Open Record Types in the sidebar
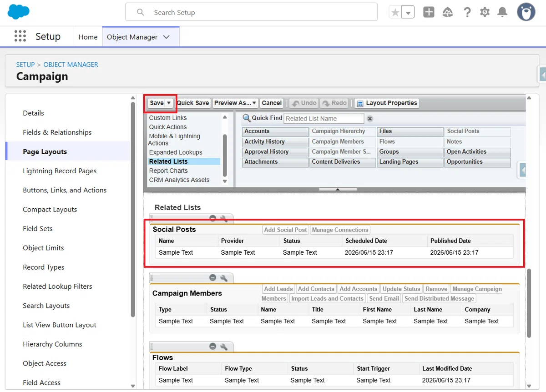 click(x=44, y=267)
